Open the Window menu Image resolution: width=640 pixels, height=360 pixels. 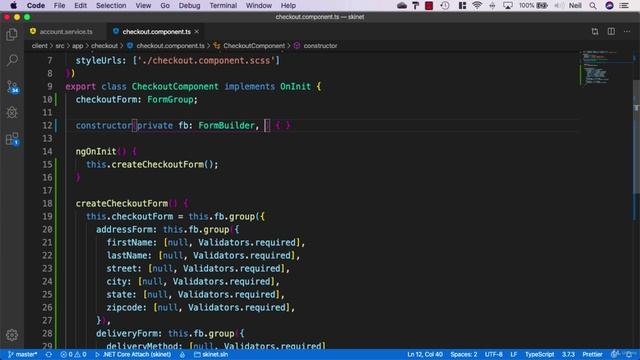coord(259,5)
